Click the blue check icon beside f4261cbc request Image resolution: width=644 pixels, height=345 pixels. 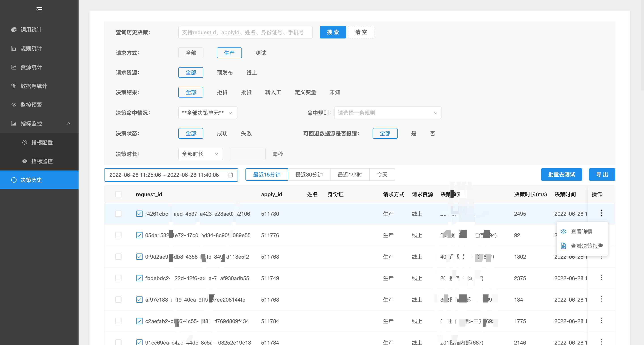(x=139, y=214)
